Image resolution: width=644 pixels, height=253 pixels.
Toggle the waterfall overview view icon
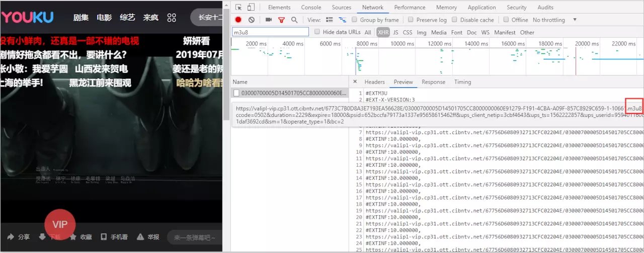click(x=343, y=20)
